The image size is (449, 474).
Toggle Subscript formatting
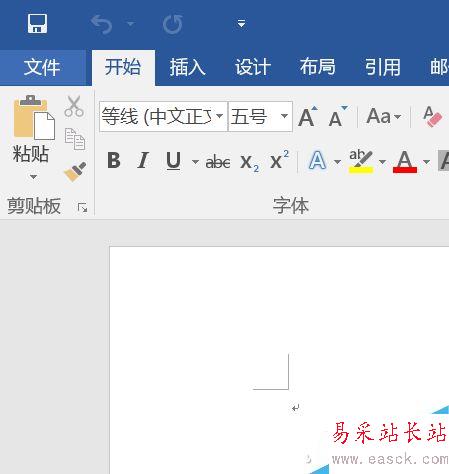pyautogui.click(x=249, y=163)
